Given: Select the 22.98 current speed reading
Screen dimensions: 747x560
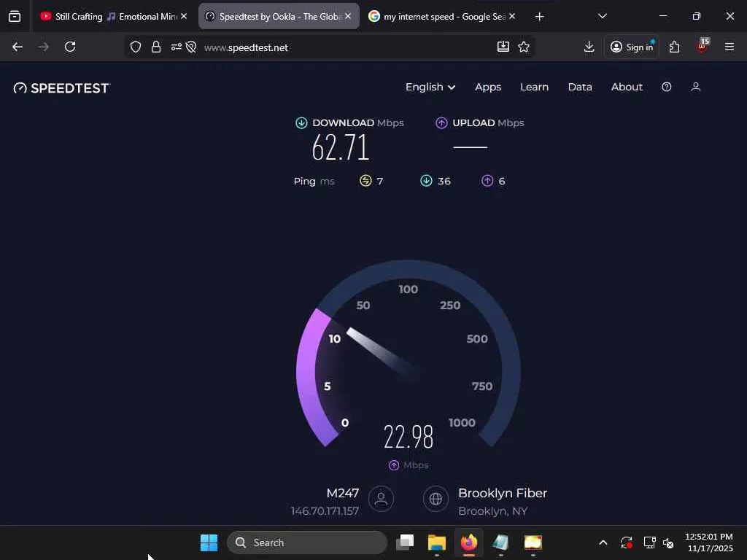Looking at the screenshot, I should (409, 437).
